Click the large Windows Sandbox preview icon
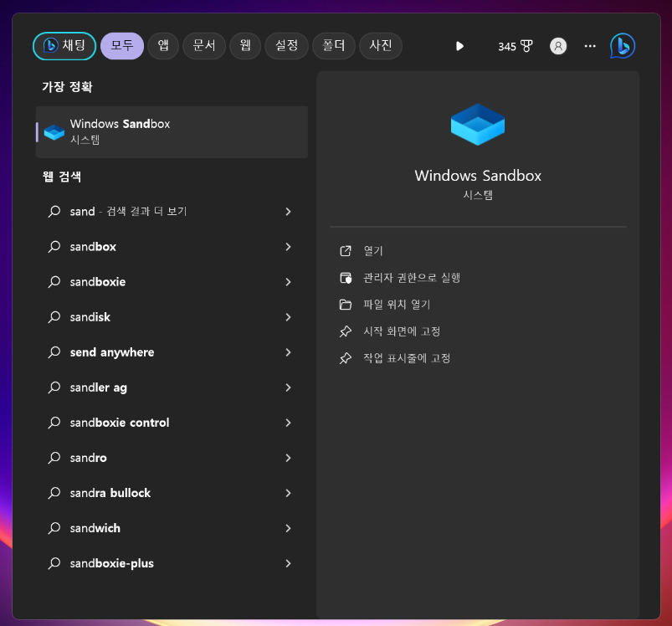The height and width of the screenshot is (626, 672). pyautogui.click(x=477, y=124)
